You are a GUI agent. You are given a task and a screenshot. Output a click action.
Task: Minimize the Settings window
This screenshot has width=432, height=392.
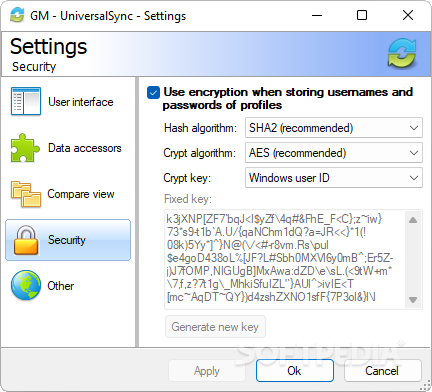(x=317, y=15)
